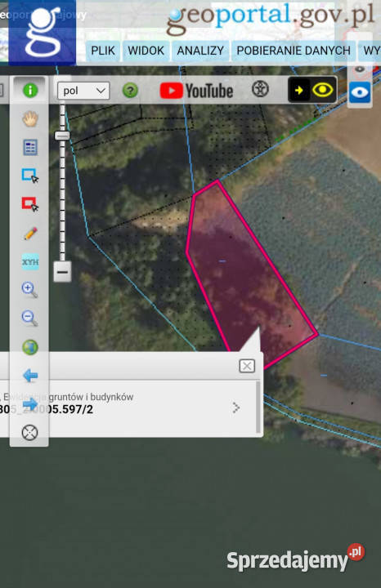Open the ANALIZY menu
This screenshot has width=381, height=588.
tap(200, 51)
